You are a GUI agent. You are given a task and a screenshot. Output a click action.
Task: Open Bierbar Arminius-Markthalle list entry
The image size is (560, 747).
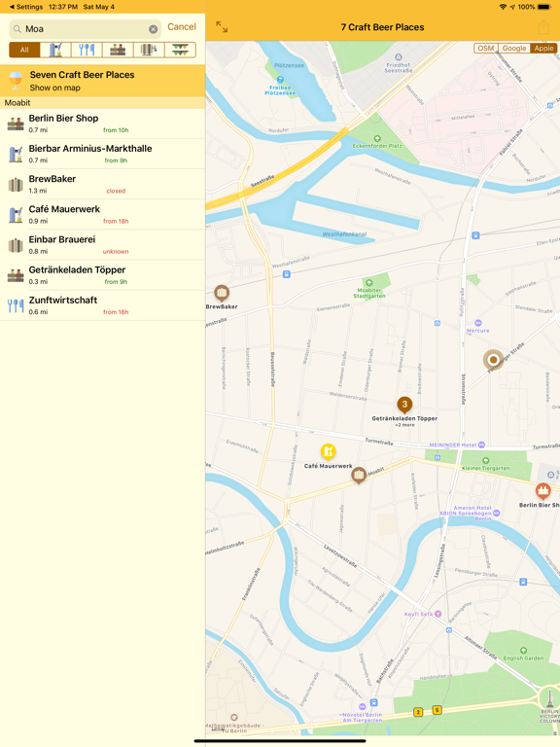click(x=102, y=154)
